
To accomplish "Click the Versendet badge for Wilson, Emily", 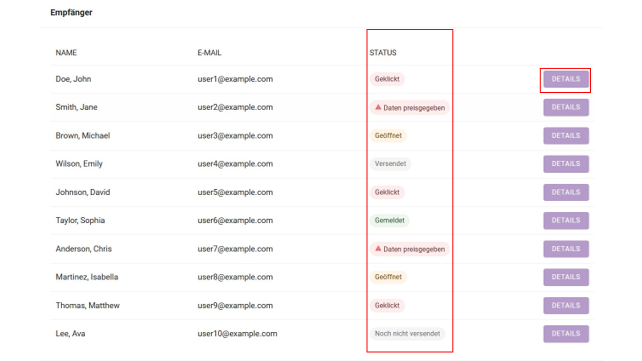I will tap(390, 164).
